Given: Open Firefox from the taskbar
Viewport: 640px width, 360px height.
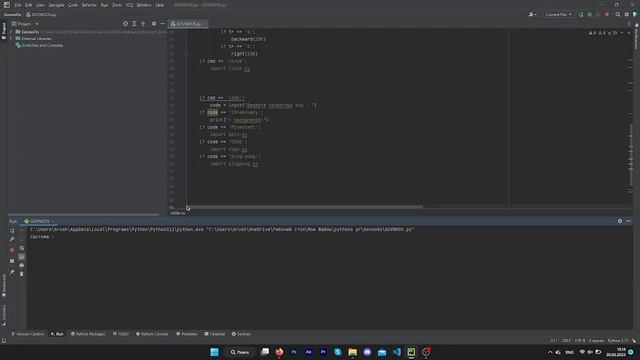Looking at the screenshot, I should [x=279, y=352].
